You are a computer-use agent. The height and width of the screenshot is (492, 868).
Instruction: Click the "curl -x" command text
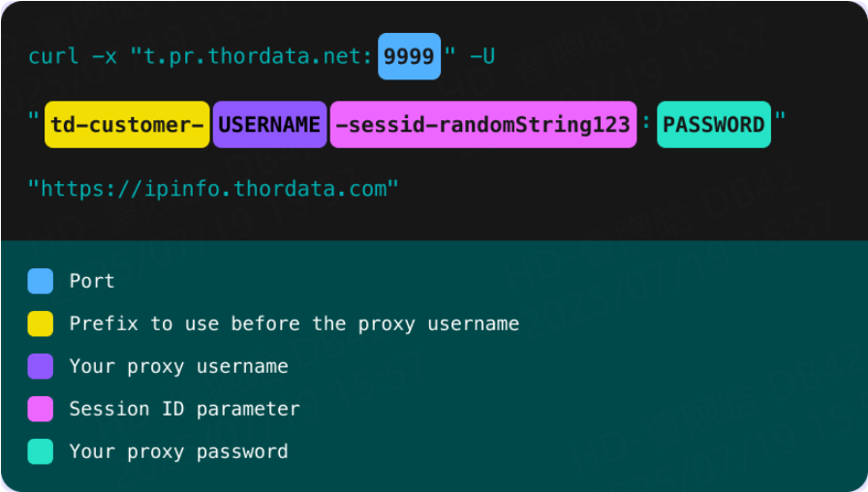tap(73, 56)
